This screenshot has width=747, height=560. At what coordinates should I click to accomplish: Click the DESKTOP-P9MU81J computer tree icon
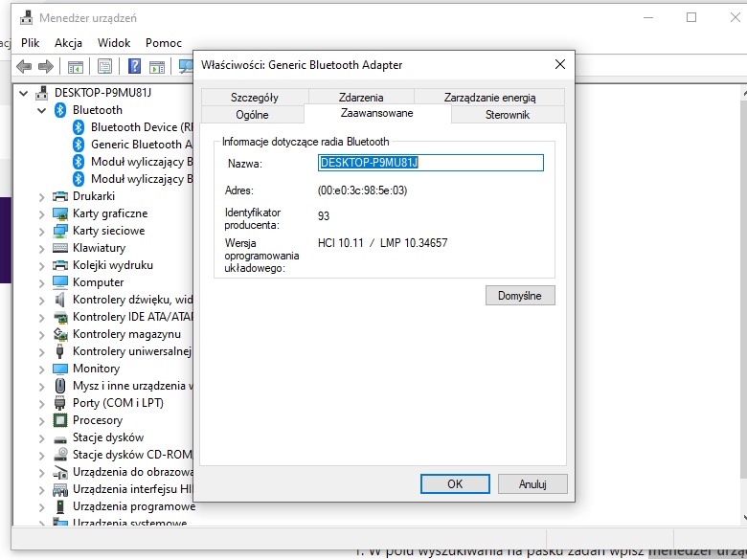[42, 93]
